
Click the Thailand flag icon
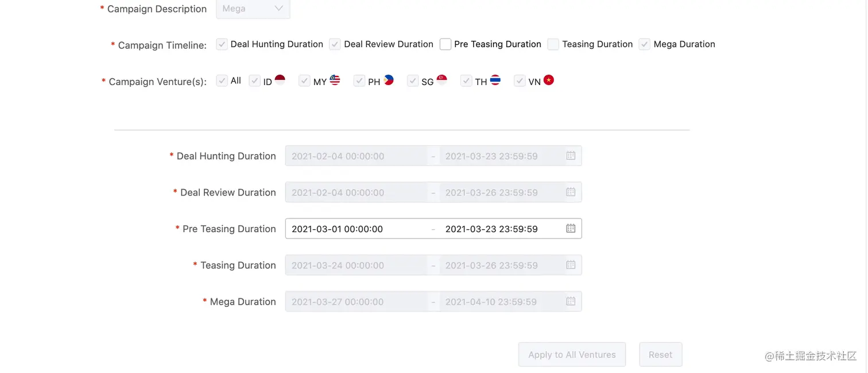click(x=495, y=80)
